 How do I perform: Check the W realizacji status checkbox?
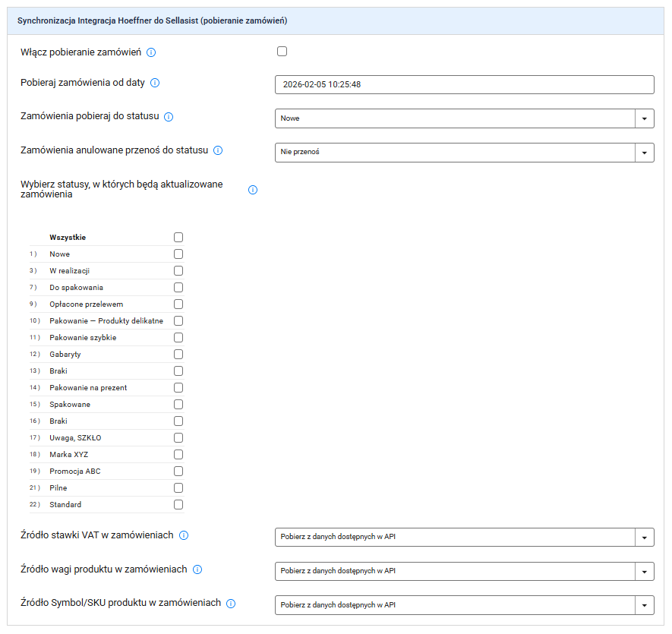pos(178,270)
